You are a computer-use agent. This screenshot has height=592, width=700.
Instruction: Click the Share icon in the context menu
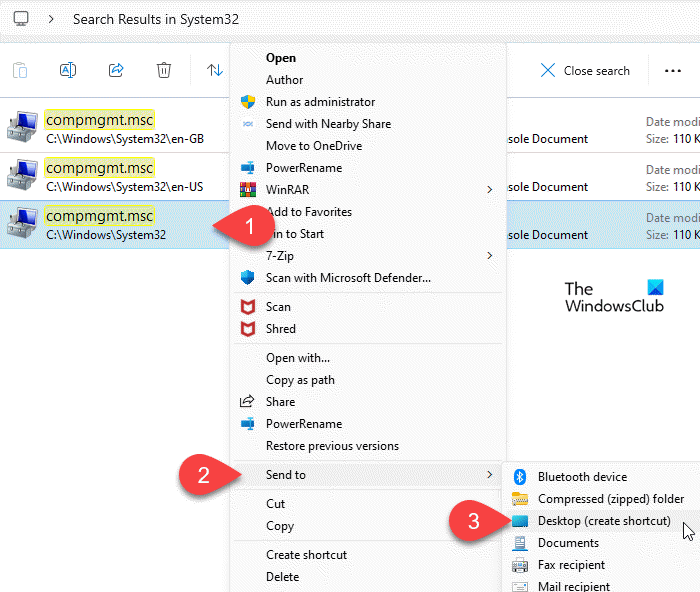click(247, 401)
